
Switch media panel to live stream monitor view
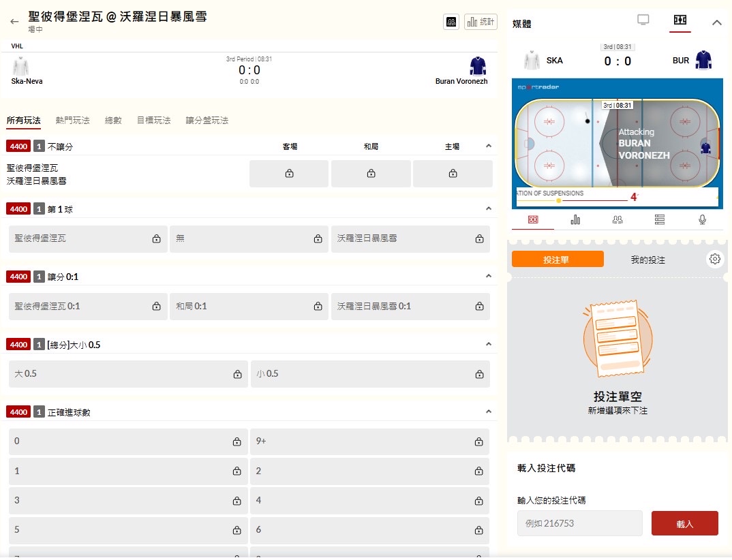click(643, 20)
